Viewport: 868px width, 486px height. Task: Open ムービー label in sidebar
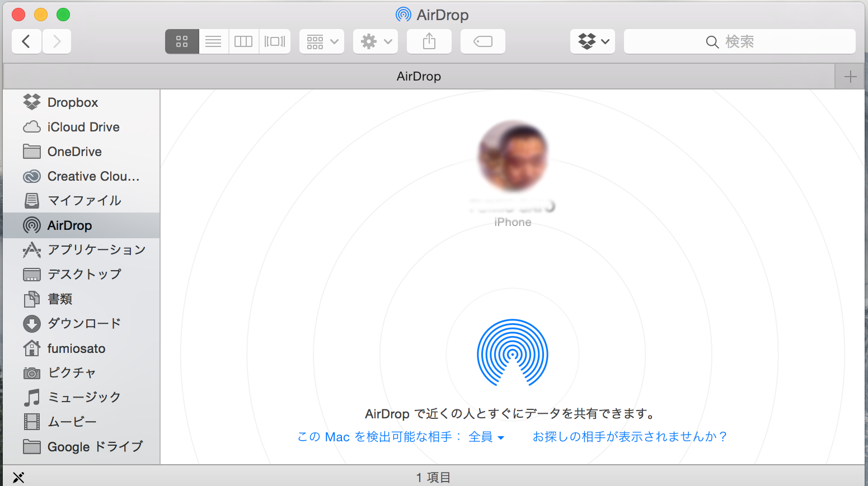pos(72,422)
